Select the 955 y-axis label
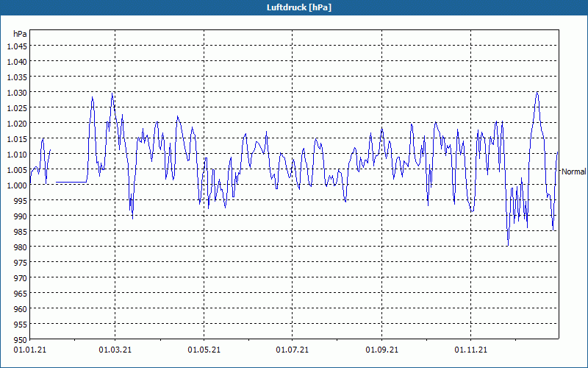Screen dimensions: 588x368 [x=21, y=325]
